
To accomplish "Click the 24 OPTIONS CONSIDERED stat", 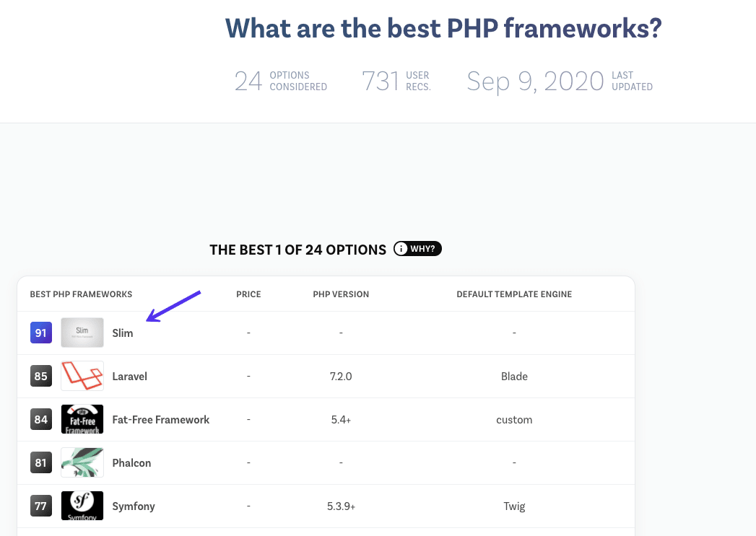I will tap(280, 81).
